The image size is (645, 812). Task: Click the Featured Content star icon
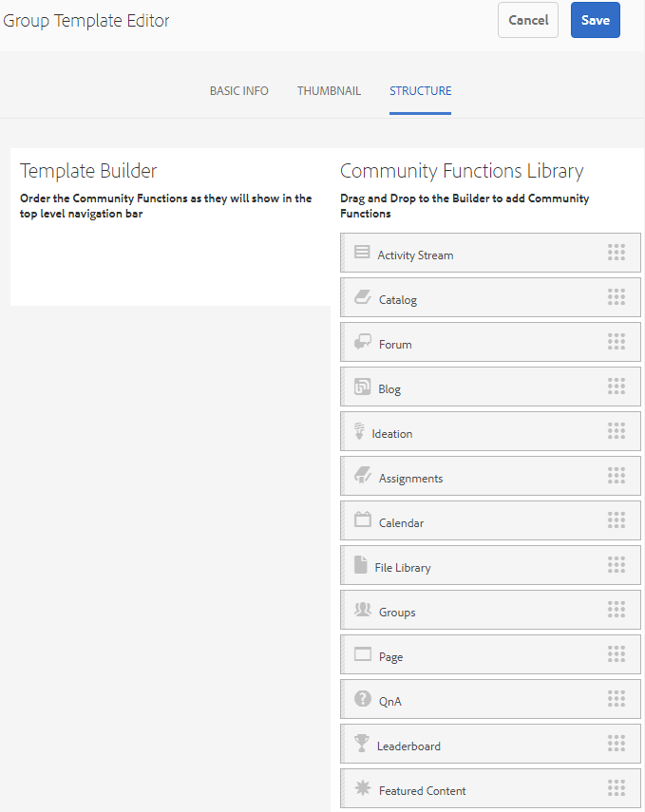pos(361,788)
